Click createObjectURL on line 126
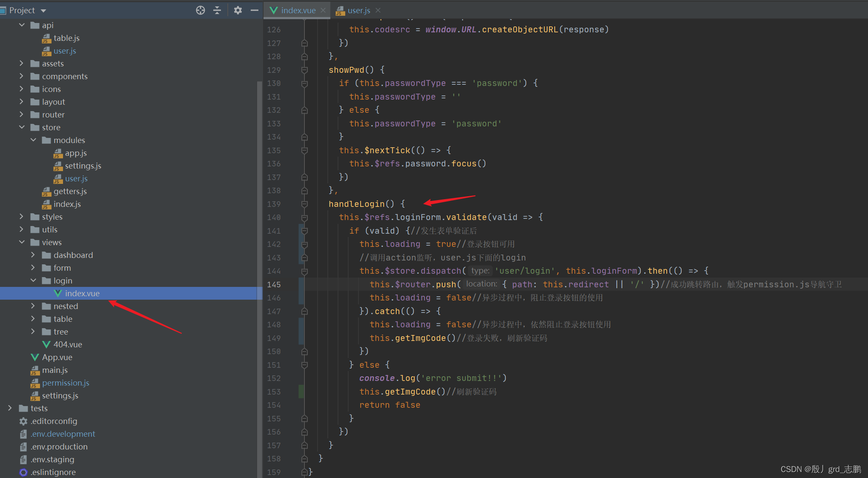 point(520,29)
